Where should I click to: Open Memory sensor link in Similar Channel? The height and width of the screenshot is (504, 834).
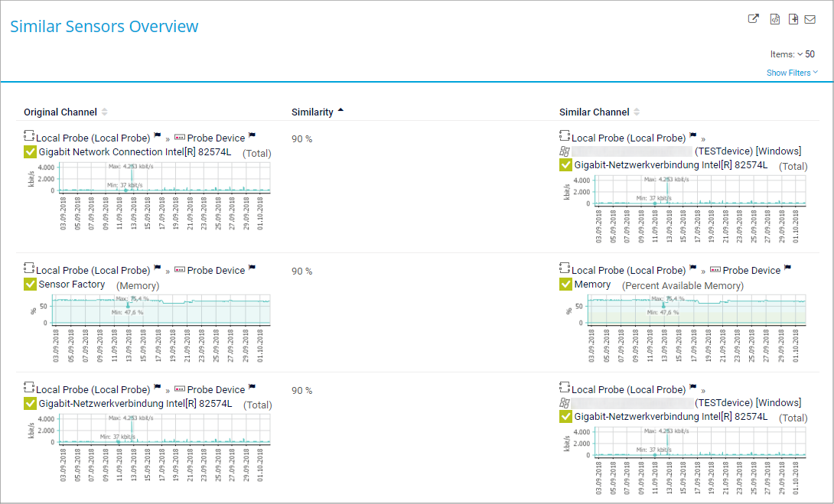[x=592, y=285]
